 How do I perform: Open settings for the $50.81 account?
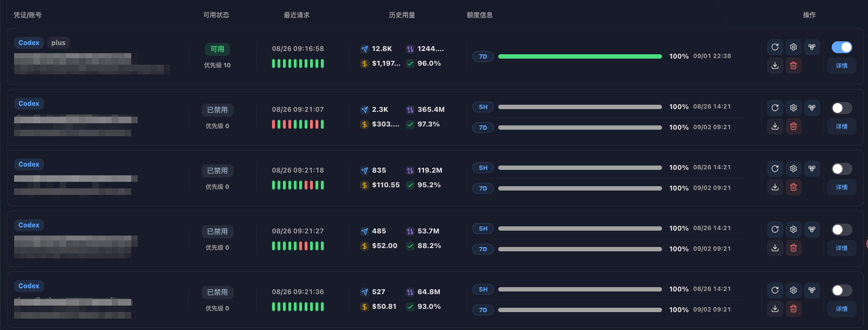click(x=793, y=290)
